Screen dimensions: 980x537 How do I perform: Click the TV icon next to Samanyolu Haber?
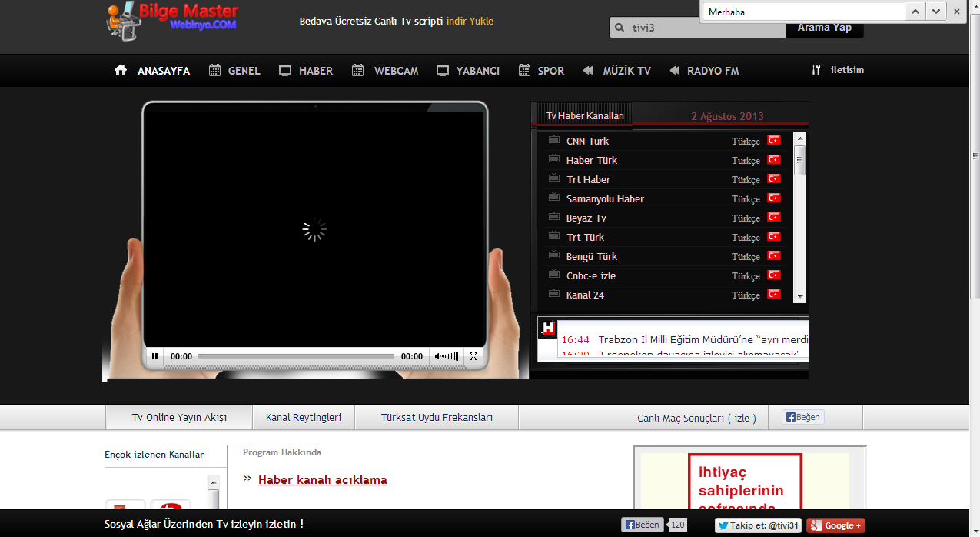[553, 198]
